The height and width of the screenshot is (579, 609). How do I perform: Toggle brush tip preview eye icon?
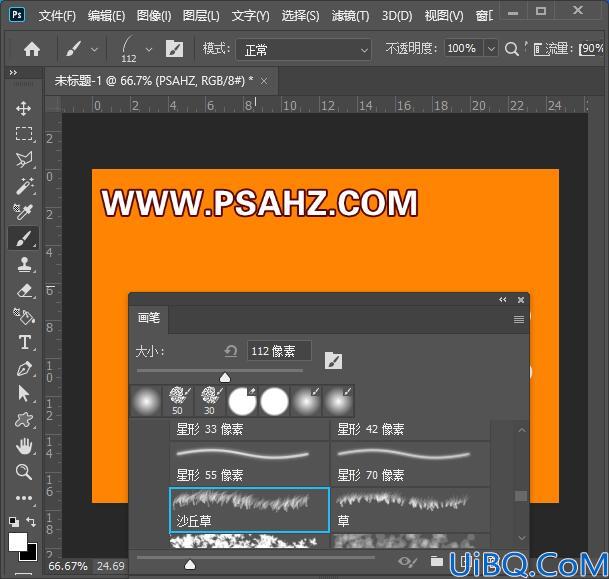(x=407, y=562)
